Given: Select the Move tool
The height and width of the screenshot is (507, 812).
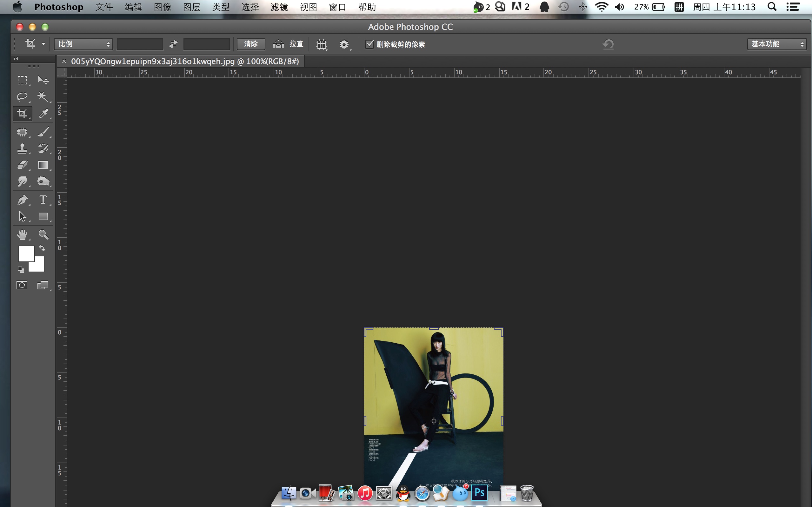Looking at the screenshot, I should coord(43,80).
